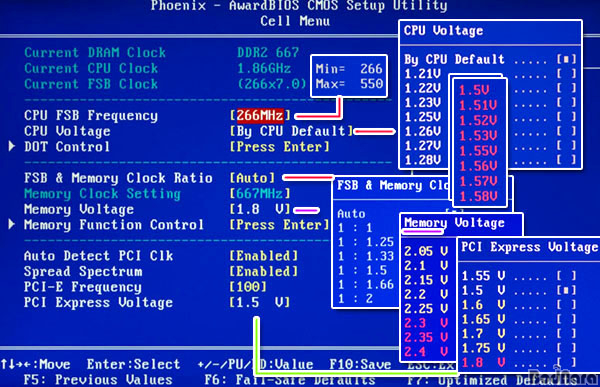Image resolution: width=600 pixels, height=387 pixels.
Task: Highlight the CPU FSB Frequency menu label
Action: pos(91,116)
